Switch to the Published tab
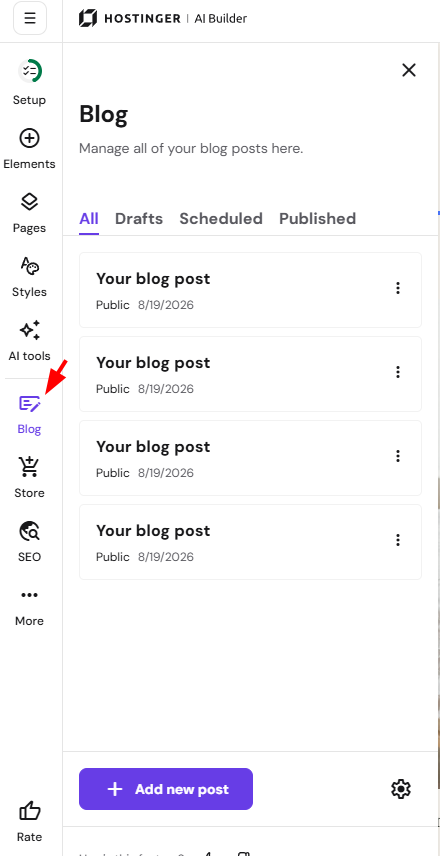 pos(318,219)
